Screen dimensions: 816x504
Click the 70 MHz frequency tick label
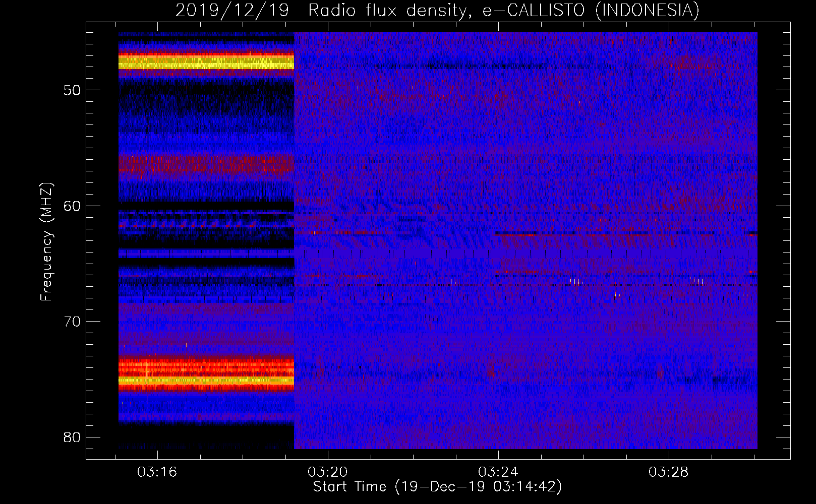point(72,322)
